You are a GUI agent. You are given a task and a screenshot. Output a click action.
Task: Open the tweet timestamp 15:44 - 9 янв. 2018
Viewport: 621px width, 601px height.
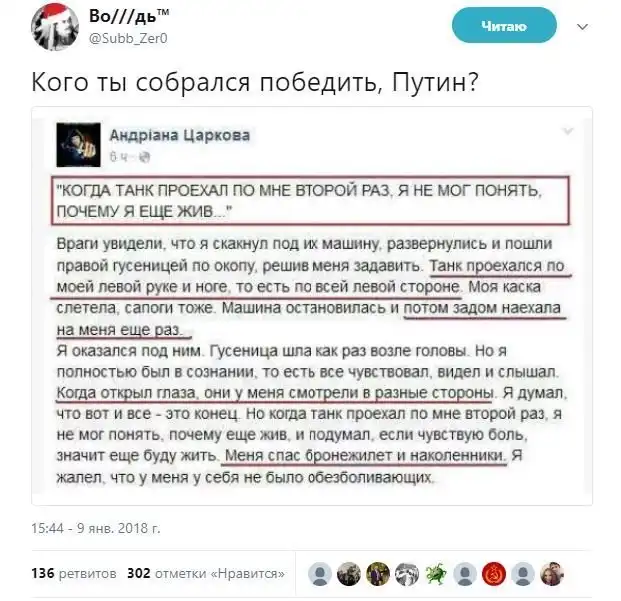[96, 528]
